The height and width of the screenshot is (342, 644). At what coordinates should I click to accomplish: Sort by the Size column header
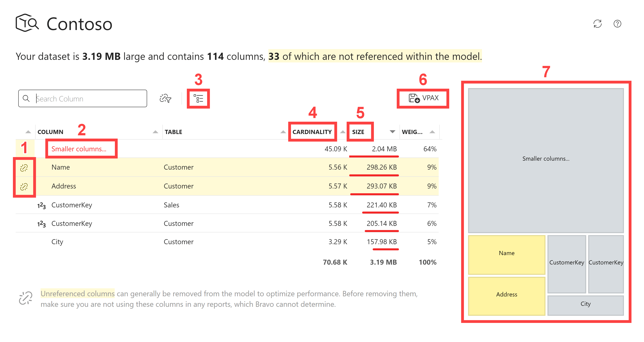[x=358, y=132]
